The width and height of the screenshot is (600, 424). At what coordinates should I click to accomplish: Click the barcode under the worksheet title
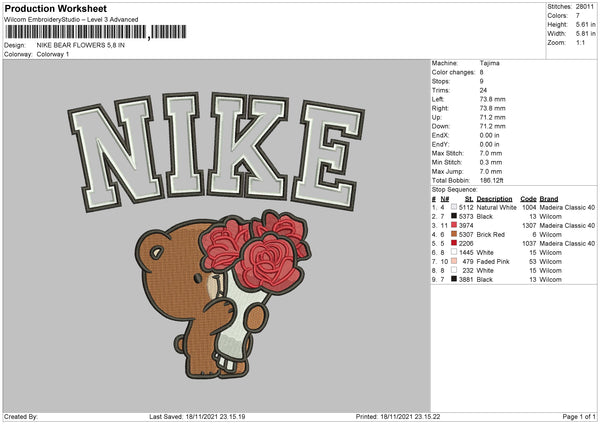point(96,32)
